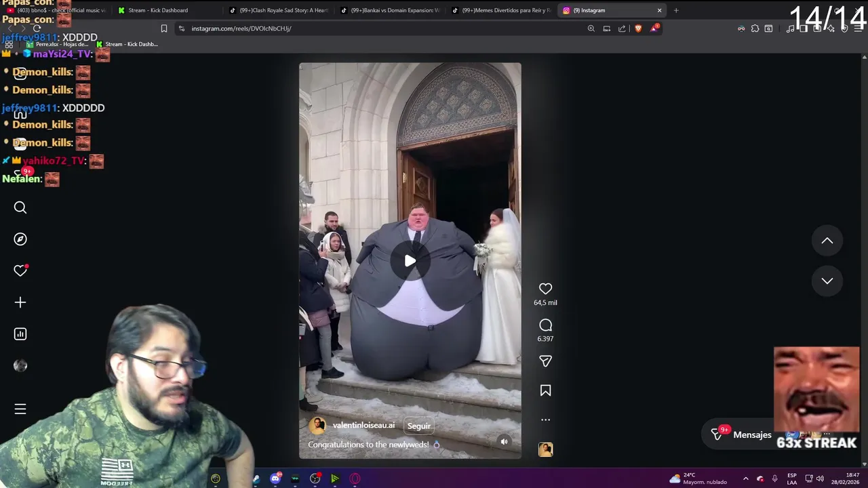Open Instagram Notifications heart in sidebar
The image size is (868, 488).
[x=20, y=270]
